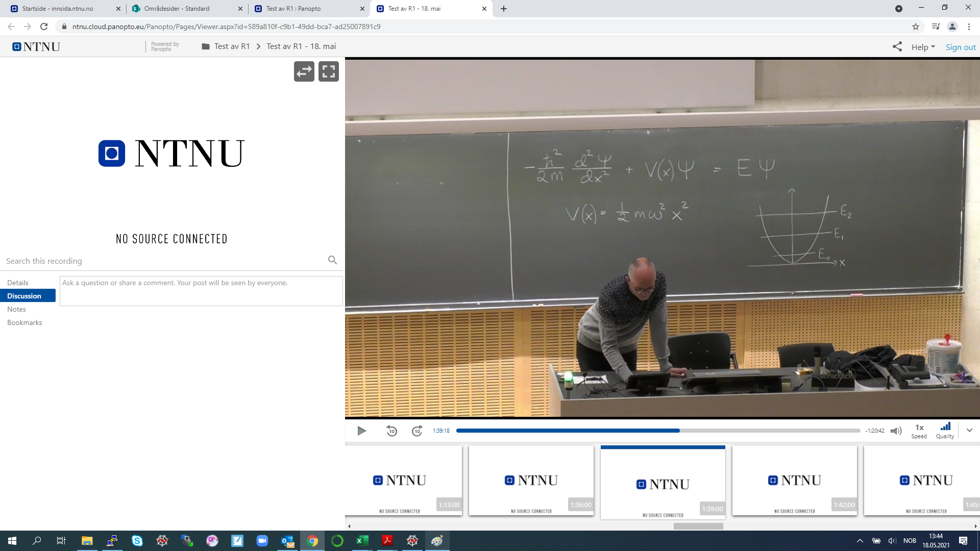Open system volume control in tray
The image size is (980, 551).
point(892,541)
